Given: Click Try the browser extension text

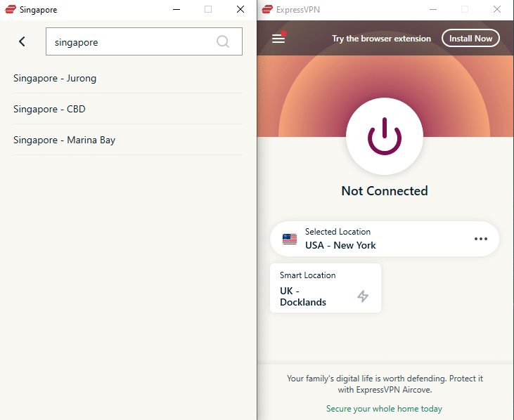Looking at the screenshot, I should (x=381, y=39).
